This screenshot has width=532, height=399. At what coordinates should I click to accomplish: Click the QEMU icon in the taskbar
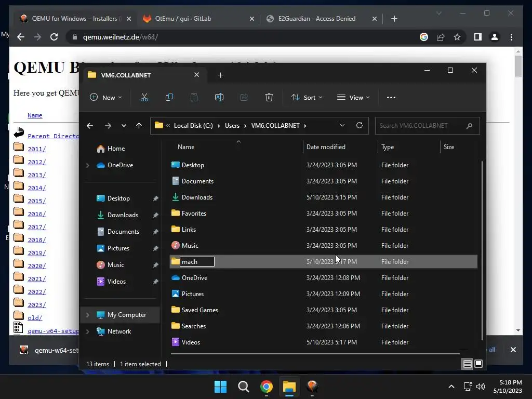coord(312,387)
